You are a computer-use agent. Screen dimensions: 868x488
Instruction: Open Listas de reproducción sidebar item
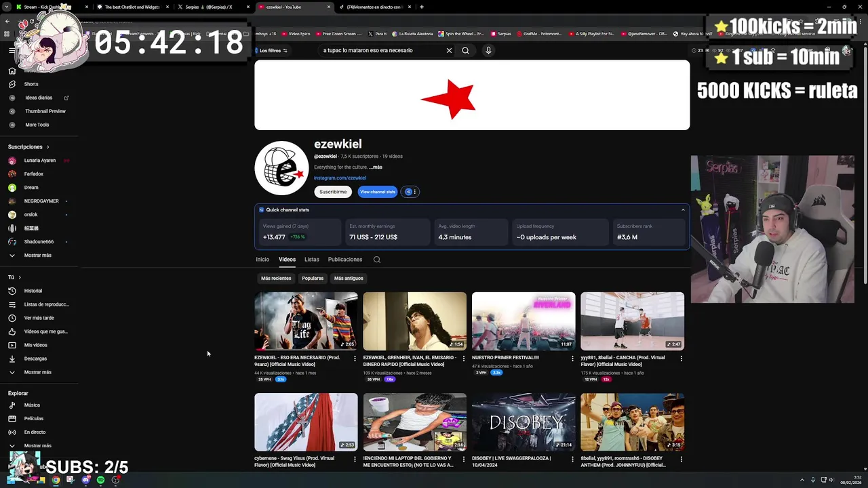point(46,304)
